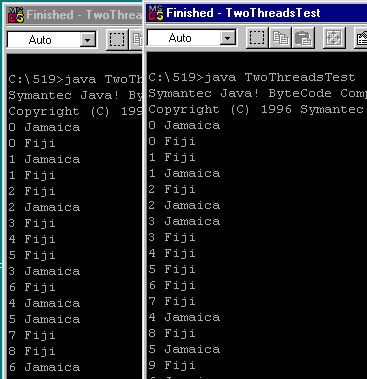Click the java TwoThreadsTest command in right console
367x379 pixels.
click(279, 77)
